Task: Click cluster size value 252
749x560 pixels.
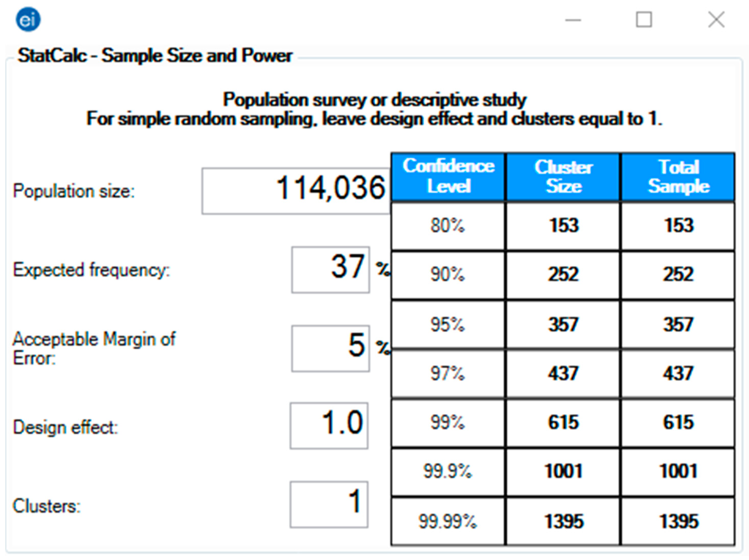Action: [x=563, y=274]
